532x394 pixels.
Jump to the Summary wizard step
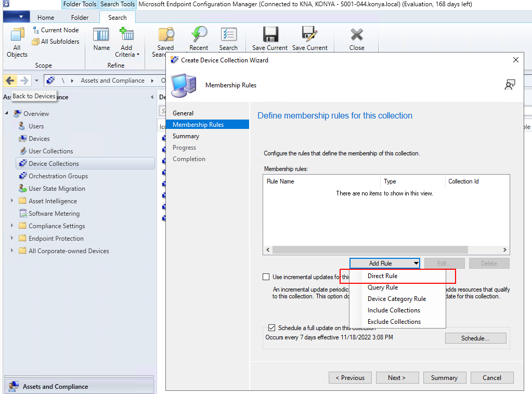[186, 136]
